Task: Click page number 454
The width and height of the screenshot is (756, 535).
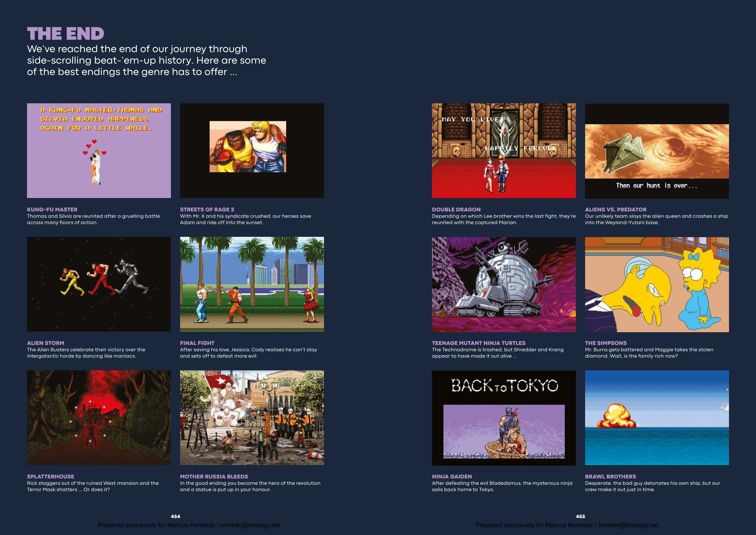Action: coord(175,516)
